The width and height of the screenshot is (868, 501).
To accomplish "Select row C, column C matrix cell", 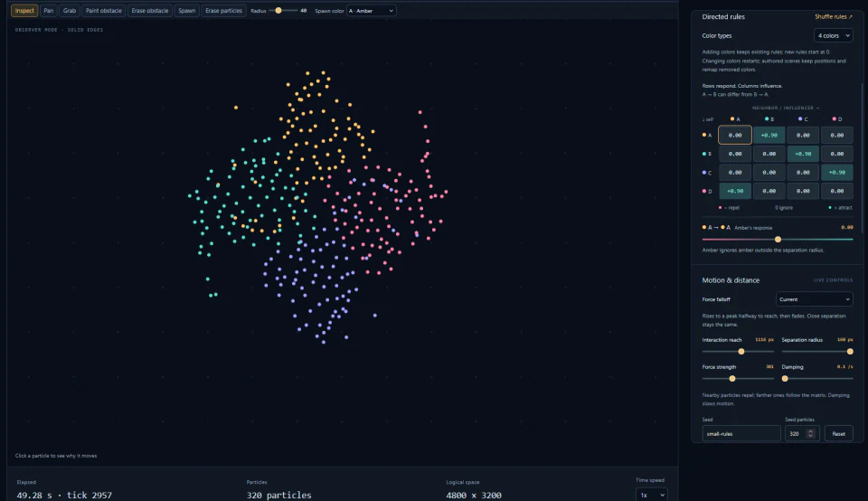I will pos(803,172).
